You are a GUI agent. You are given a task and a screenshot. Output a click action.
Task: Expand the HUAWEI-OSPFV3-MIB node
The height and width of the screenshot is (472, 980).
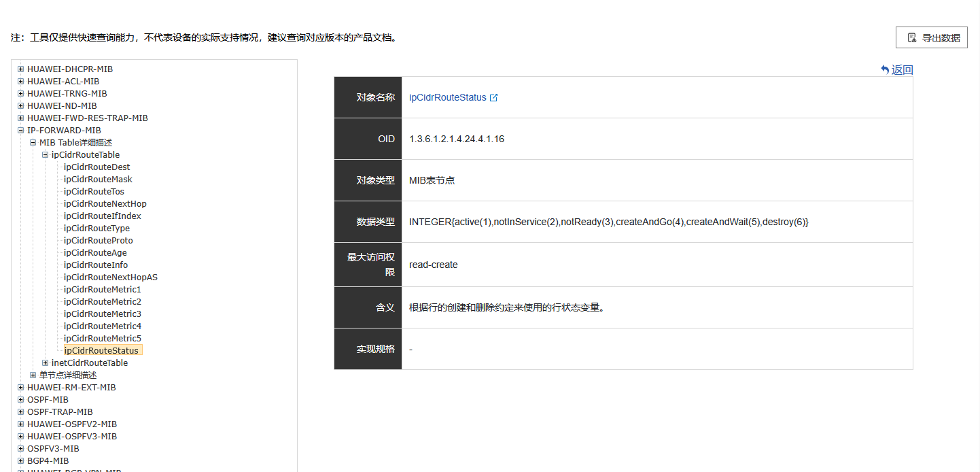click(20, 437)
